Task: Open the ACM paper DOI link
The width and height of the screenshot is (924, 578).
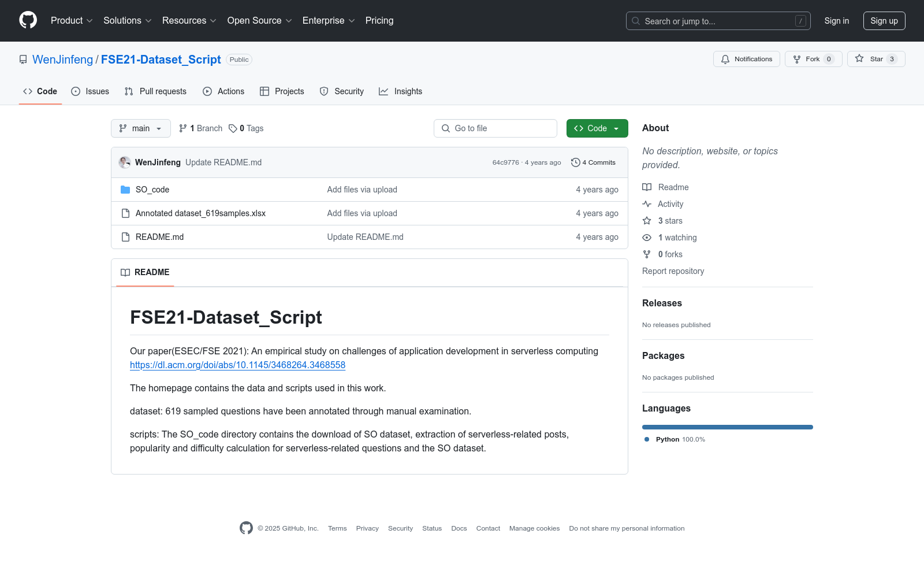Action: pos(237,365)
